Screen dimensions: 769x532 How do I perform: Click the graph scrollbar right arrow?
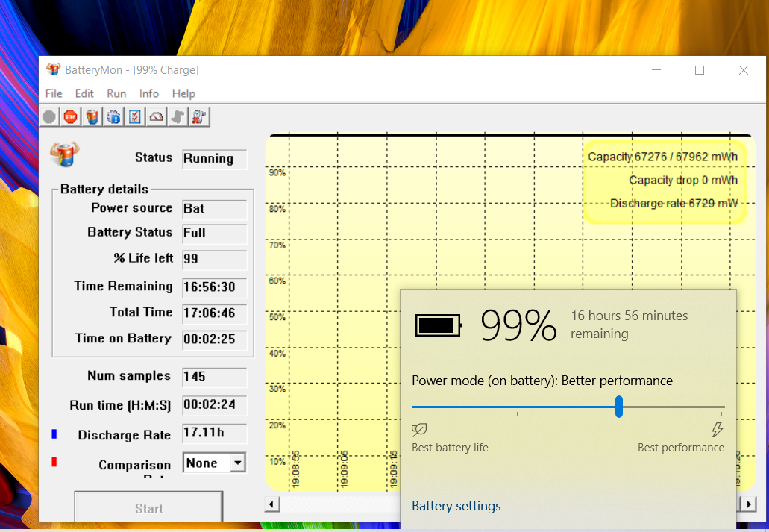tap(748, 504)
